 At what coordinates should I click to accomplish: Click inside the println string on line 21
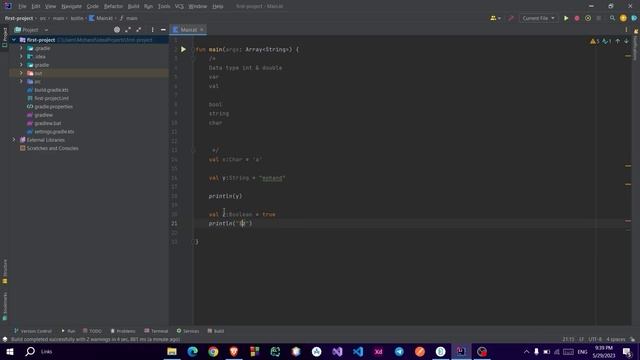coord(242,223)
